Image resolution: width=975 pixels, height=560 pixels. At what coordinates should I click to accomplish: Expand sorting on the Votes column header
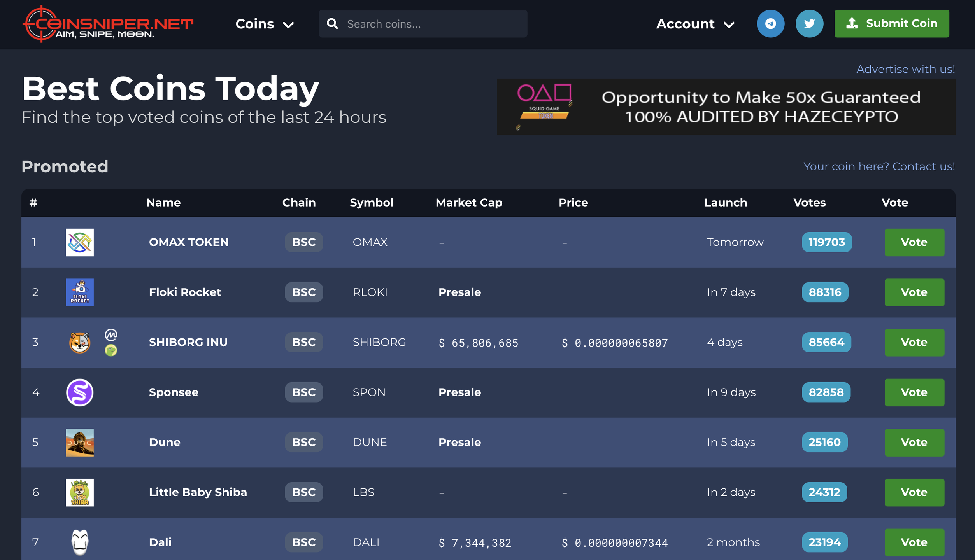[810, 203]
